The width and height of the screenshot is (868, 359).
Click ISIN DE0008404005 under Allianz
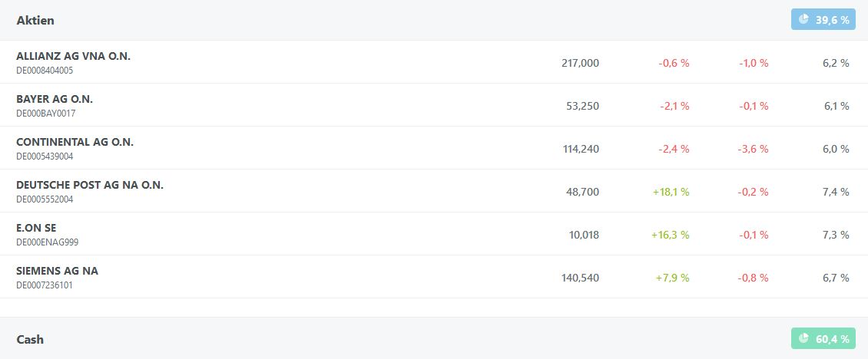(x=45, y=71)
